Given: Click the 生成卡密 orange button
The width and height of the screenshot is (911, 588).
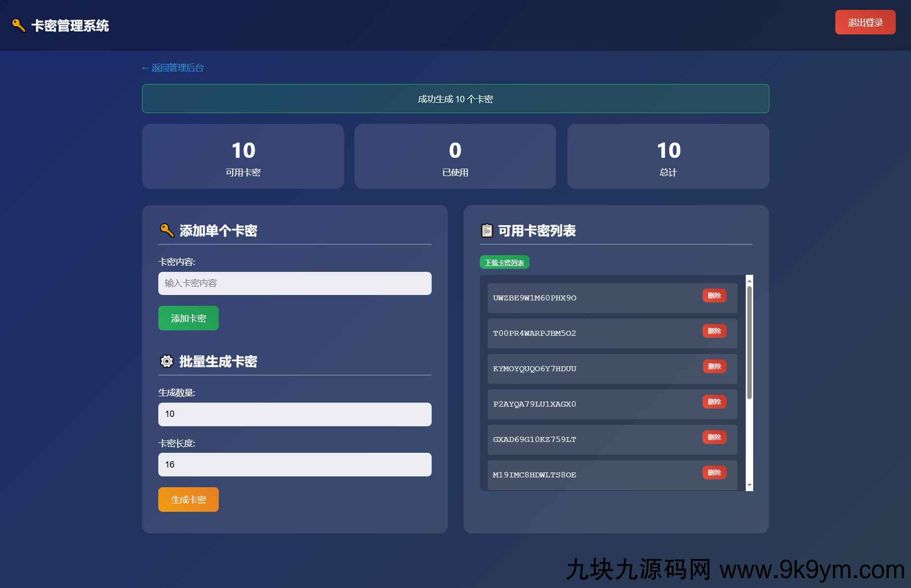Looking at the screenshot, I should point(188,500).
